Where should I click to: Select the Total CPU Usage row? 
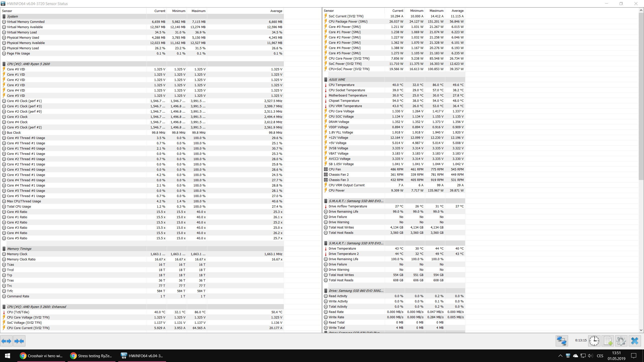19,206
